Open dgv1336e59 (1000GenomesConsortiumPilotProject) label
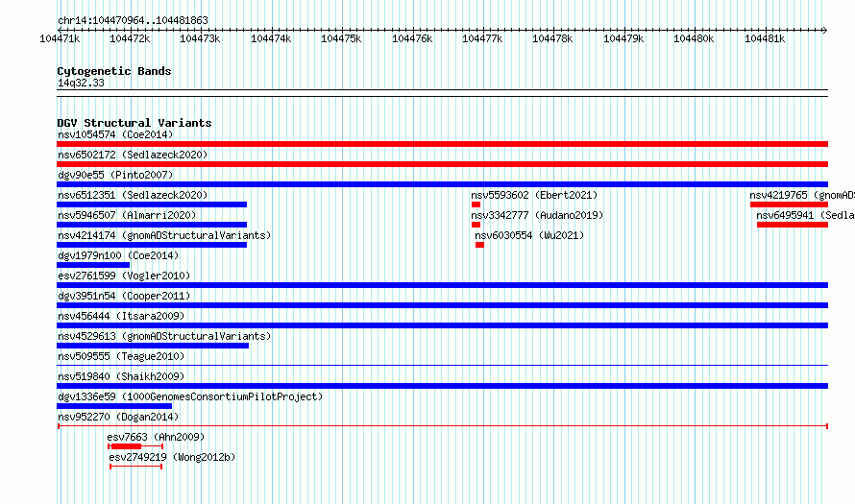 pos(190,396)
